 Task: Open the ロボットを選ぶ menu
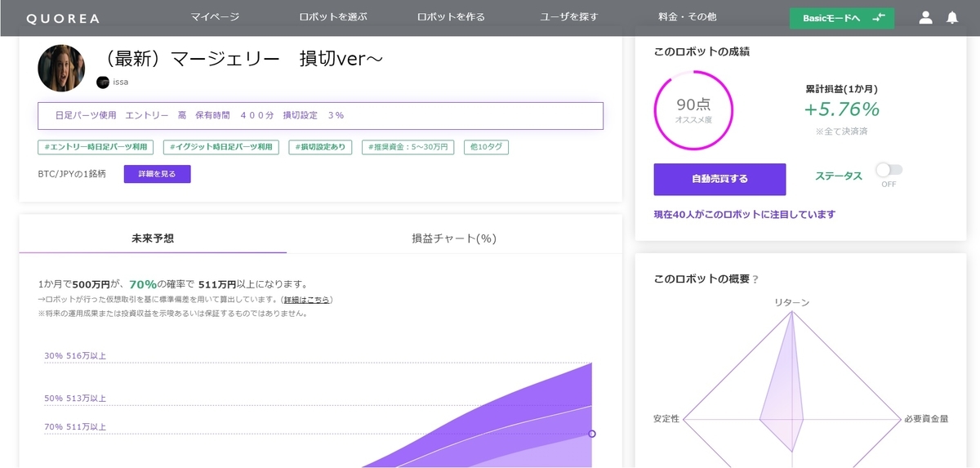pyautogui.click(x=333, y=16)
